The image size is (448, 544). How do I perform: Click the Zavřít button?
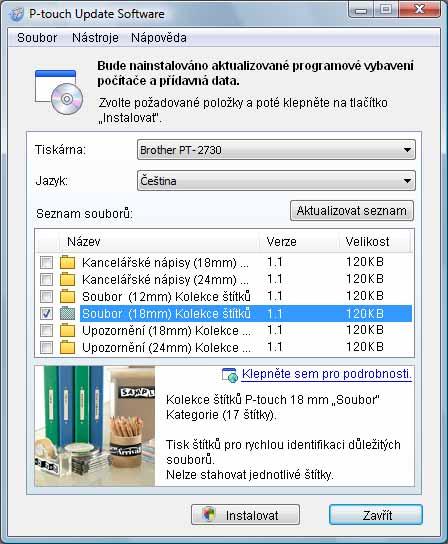[x=376, y=515]
